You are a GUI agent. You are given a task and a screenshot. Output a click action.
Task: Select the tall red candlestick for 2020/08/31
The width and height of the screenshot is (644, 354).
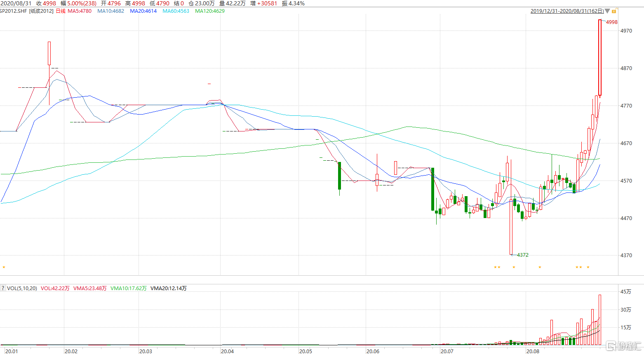[600, 58]
